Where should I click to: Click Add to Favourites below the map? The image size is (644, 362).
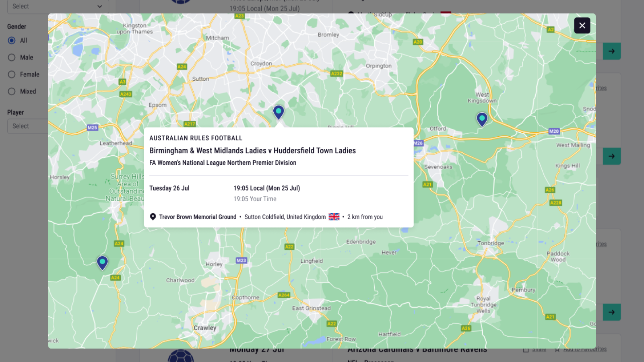(x=584, y=350)
